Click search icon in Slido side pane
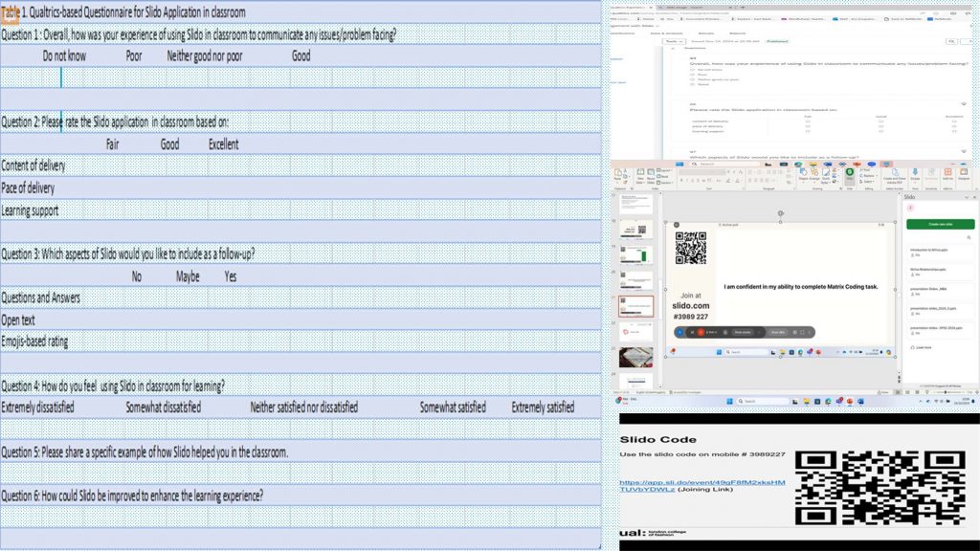This screenshot has height=551, width=980. tap(969, 237)
